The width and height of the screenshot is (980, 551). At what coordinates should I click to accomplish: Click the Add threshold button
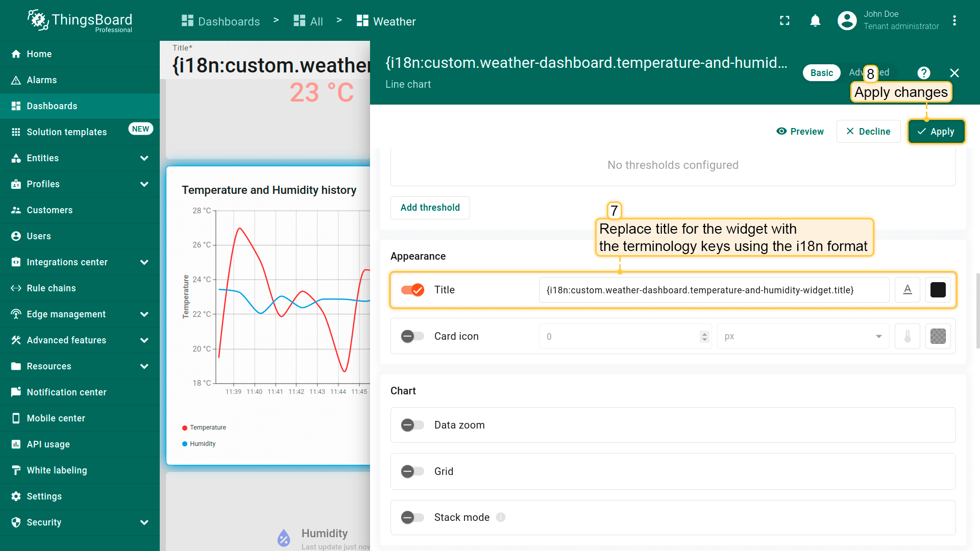430,208
